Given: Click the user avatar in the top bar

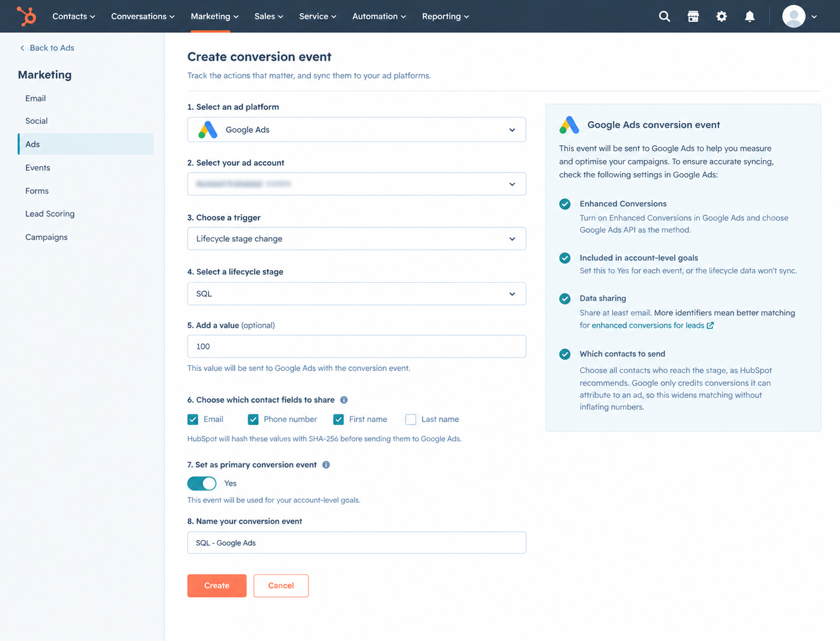Looking at the screenshot, I should [x=794, y=16].
